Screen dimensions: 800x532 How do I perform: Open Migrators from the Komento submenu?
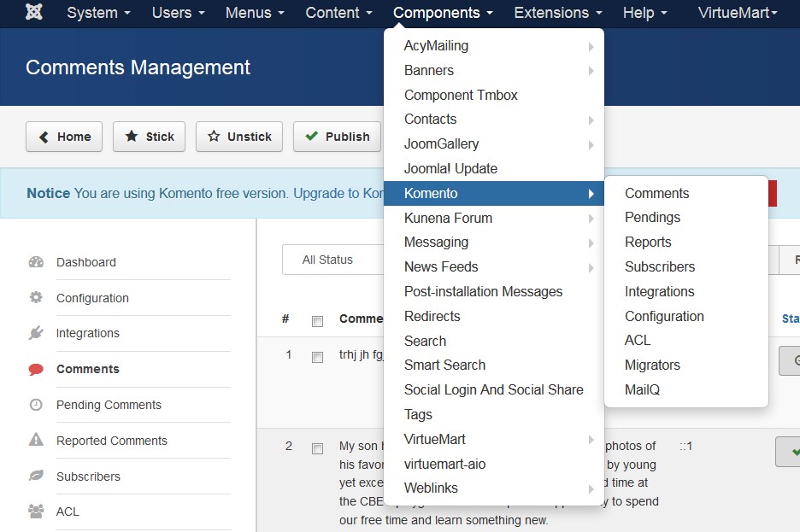652,365
